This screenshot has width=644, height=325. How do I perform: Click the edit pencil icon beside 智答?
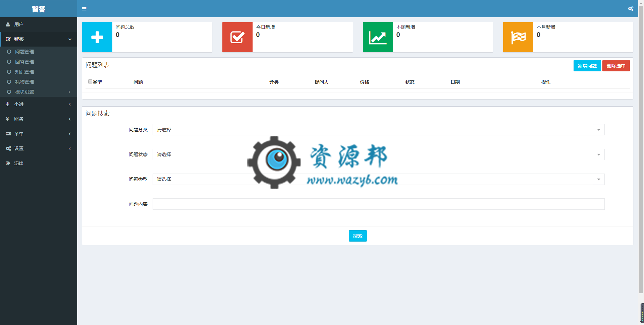8,39
